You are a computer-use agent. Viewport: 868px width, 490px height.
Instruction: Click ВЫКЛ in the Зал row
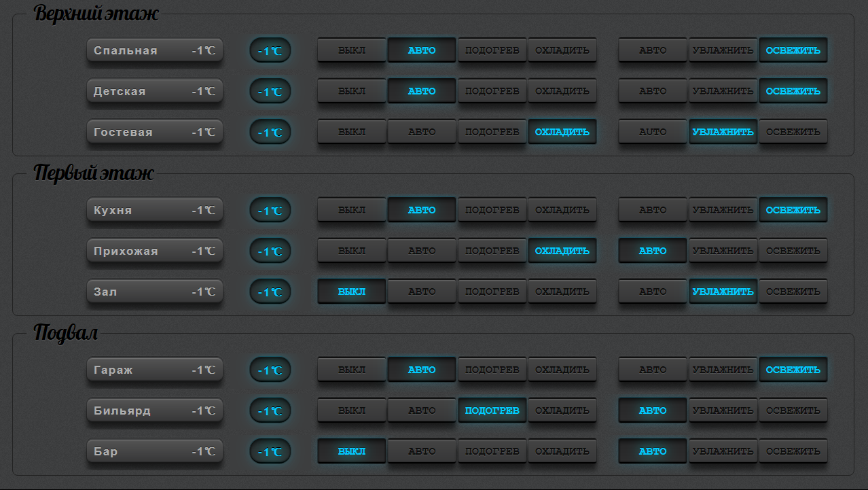(x=352, y=292)
